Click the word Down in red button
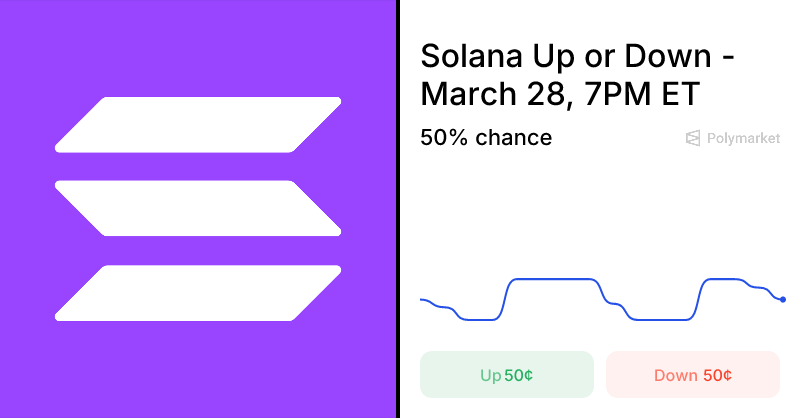Viewport: 800px width, 418px height. click(675, 376)
